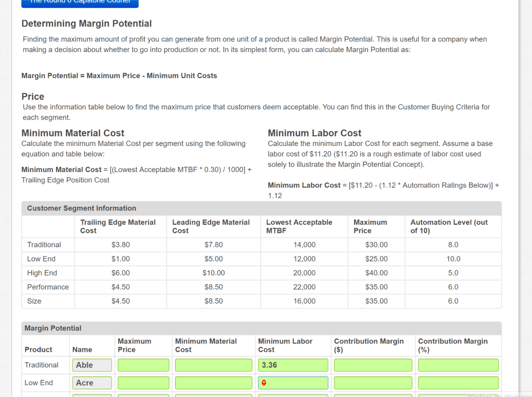Click Performance trailing edge cost $4.50 cell

click(121, 287)
